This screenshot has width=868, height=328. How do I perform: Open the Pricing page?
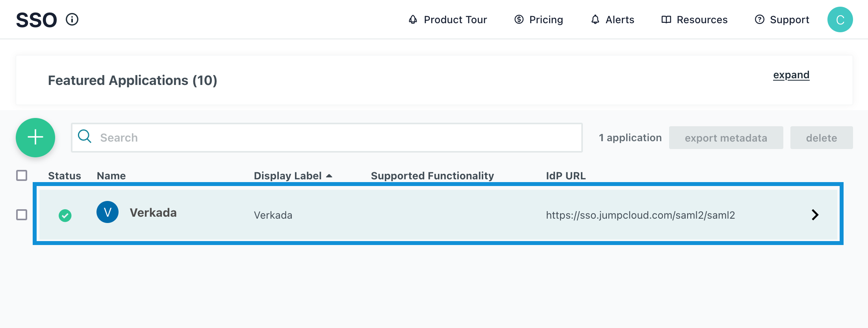[539, 20]
